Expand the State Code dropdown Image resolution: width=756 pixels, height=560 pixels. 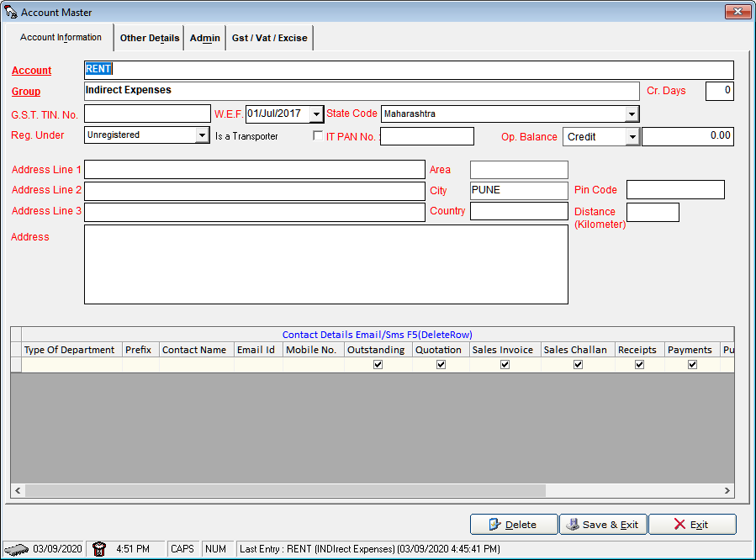click(632, 114)
